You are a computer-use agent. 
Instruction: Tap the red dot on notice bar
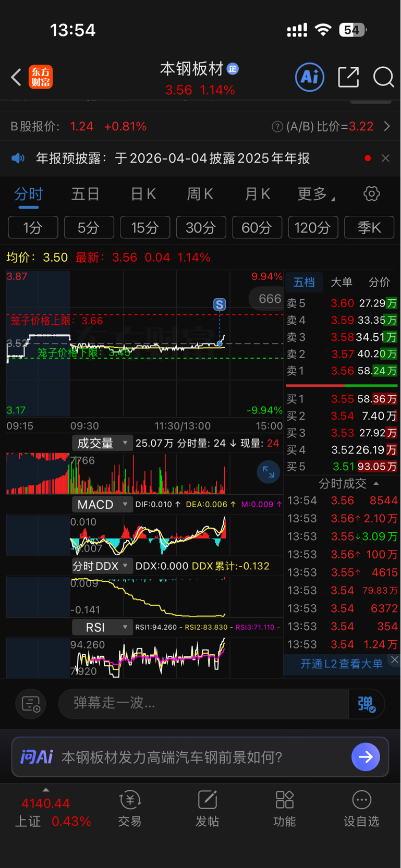click(368, 158)
